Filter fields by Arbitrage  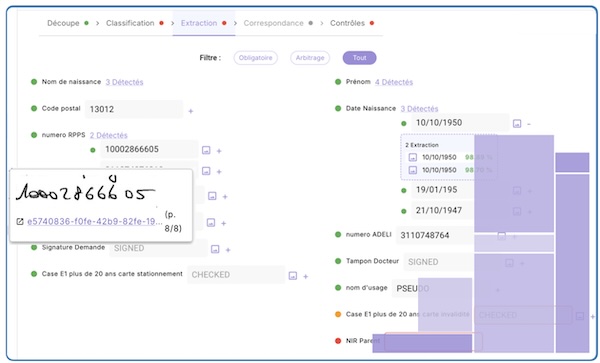coord(310,58)
